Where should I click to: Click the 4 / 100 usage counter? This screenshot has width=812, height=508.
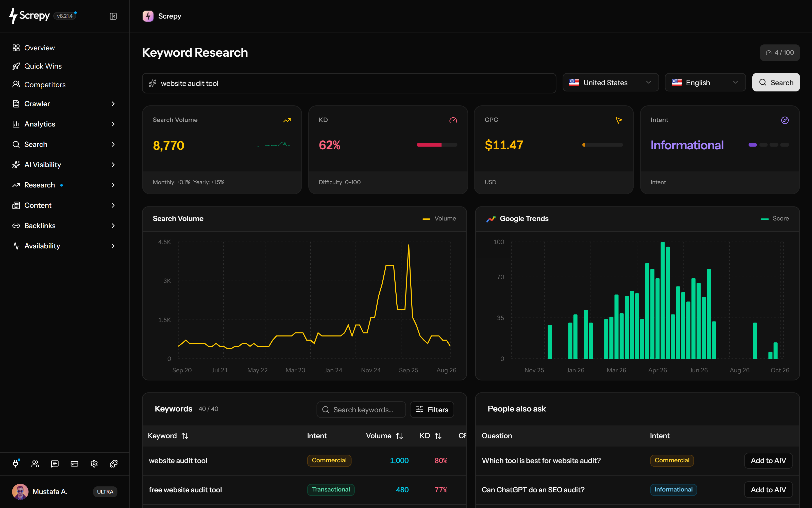780,53
